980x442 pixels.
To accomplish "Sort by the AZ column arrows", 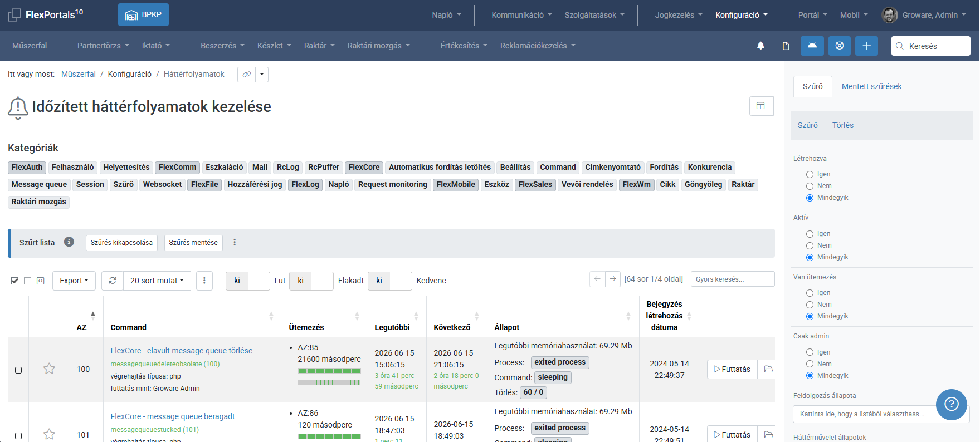I will pos(93,316).
